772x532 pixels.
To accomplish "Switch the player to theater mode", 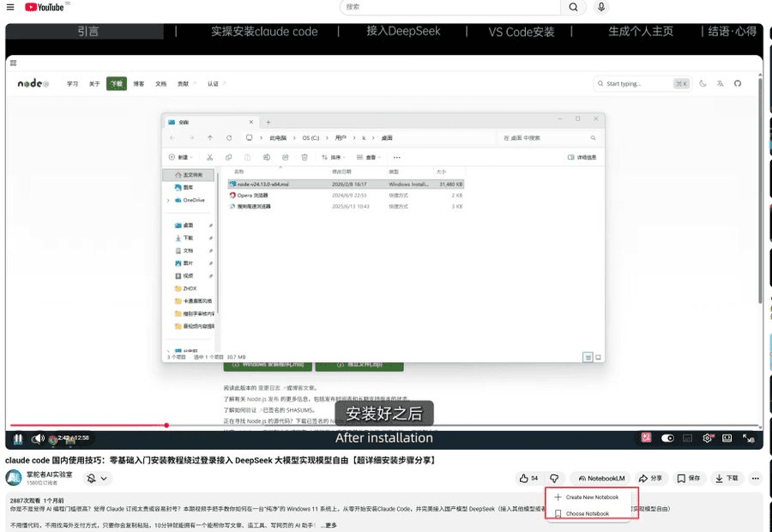I will coord(727,438).
